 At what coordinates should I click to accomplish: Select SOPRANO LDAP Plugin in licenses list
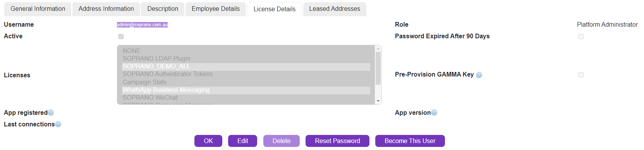[156, 59]
